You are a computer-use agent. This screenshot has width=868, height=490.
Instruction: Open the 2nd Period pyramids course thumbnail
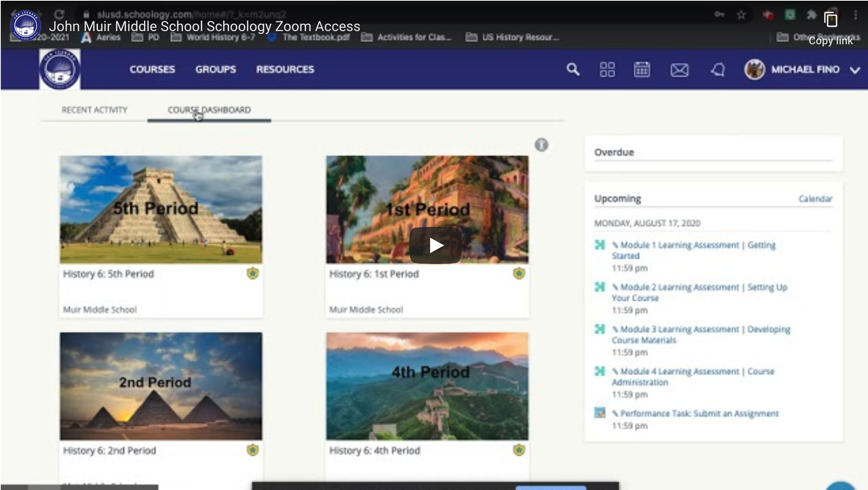[161, 386]
